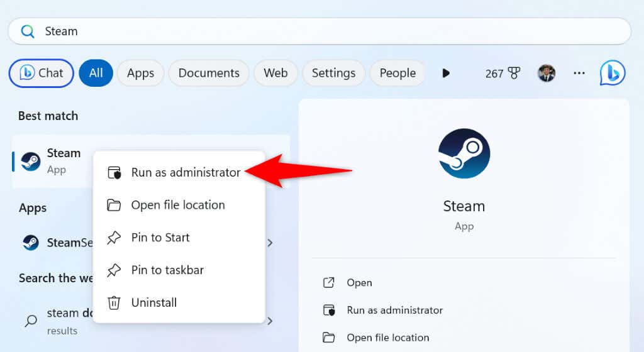This screenshot has width=644, height=352.
Task: Switch to the Apps filter tab
Action: click(x=140, y=73)
